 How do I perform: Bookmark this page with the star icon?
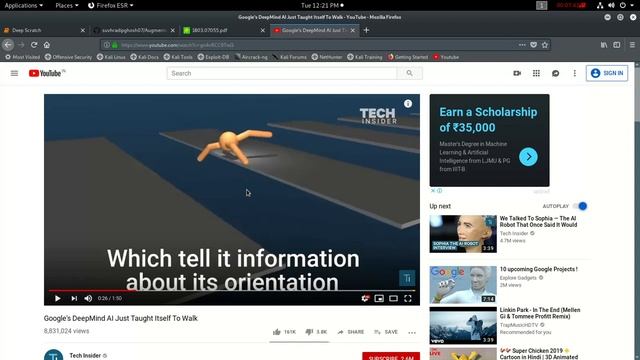tap(545, 45)
